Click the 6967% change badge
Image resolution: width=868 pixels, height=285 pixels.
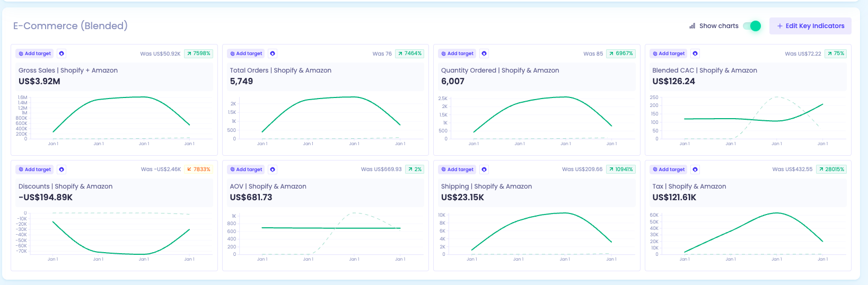pyautogui.click(x=621, y=54)
